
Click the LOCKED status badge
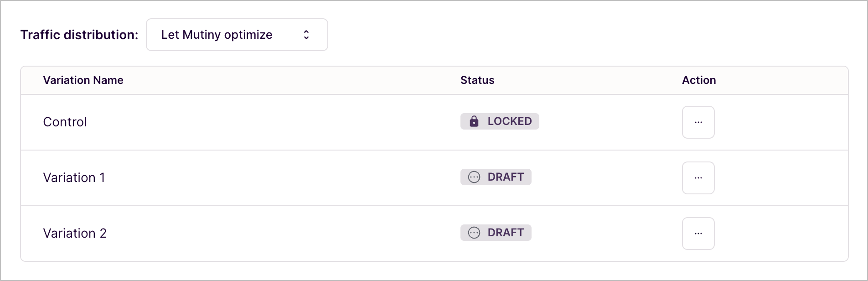pyautogui.click(x=500, y=121)
